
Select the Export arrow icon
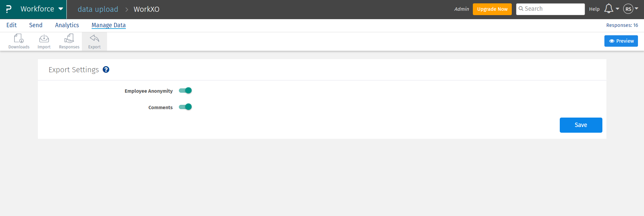pyautogui.click(x=94, y=38)
